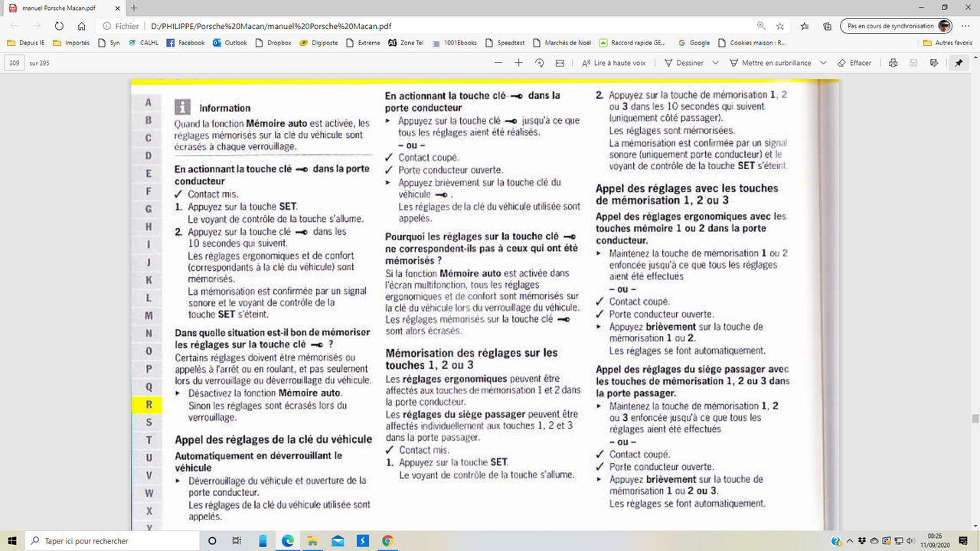Zoom out the PDF with minus button

pos(499,63)
